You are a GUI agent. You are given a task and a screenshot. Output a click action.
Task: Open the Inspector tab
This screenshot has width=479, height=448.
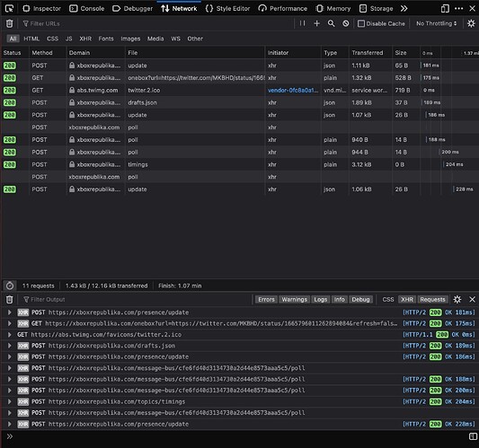point(42,9)
